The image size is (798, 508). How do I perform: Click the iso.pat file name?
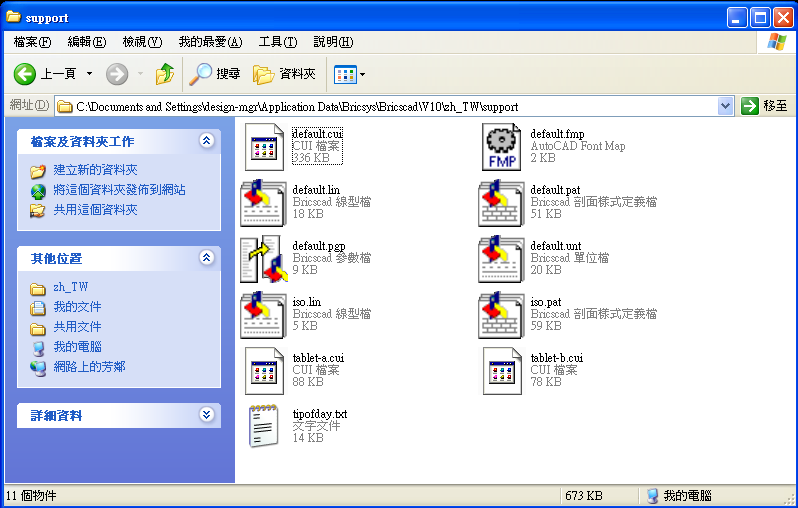tap(546, 302)
